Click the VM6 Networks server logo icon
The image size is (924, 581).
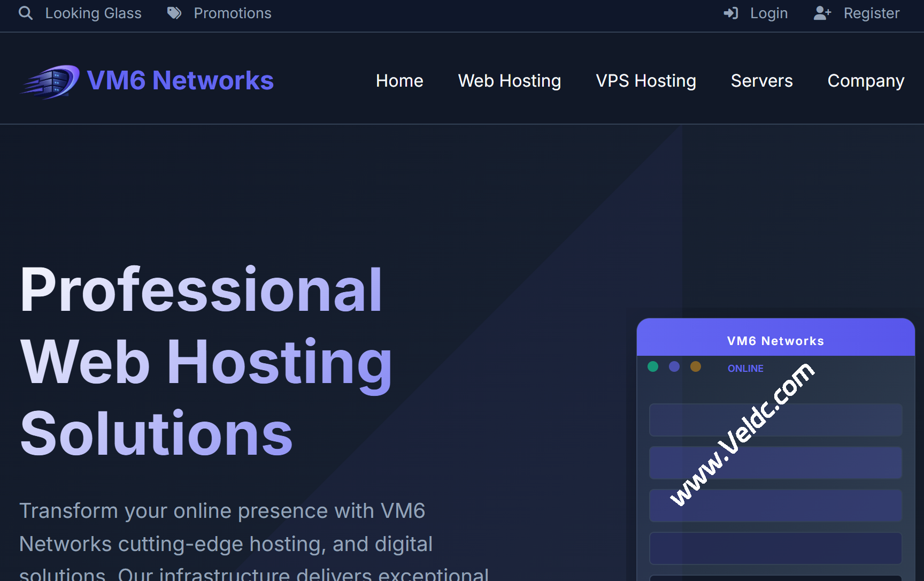pos(51,81)
